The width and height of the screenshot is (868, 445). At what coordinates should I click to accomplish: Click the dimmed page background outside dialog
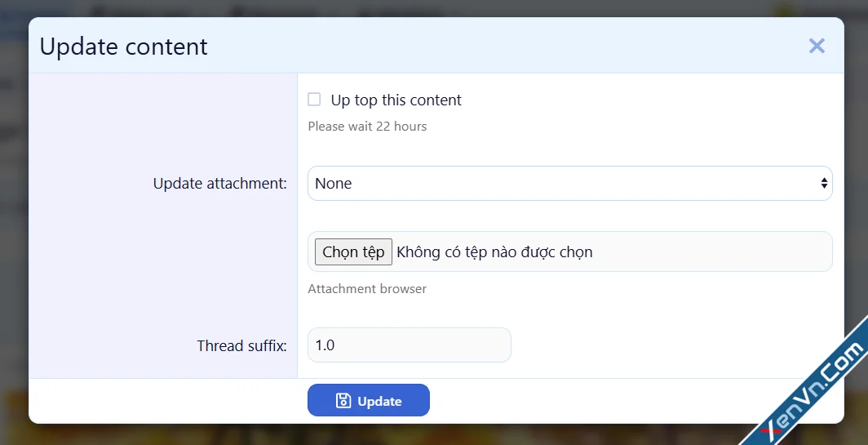pyautogui.click(x=12, y=245)
